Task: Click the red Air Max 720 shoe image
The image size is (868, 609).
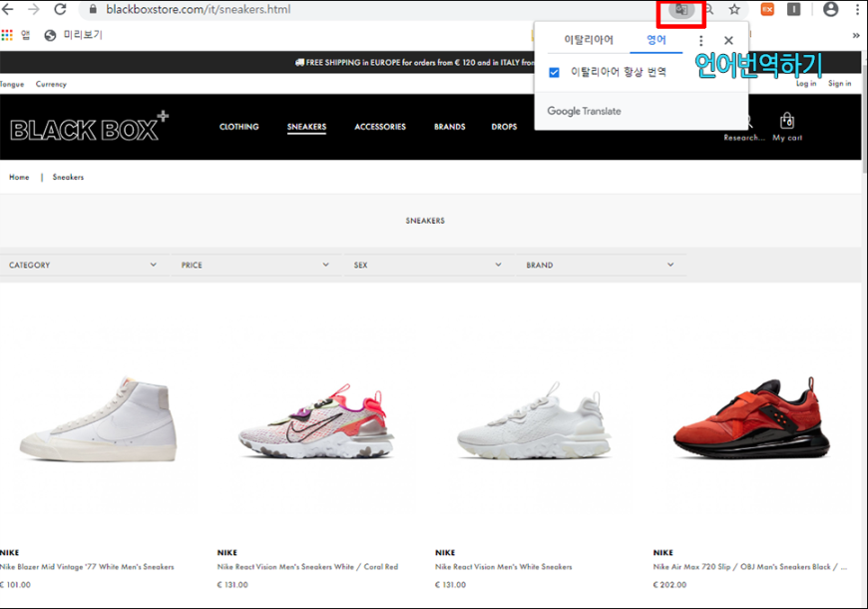Action: [751, 417]
